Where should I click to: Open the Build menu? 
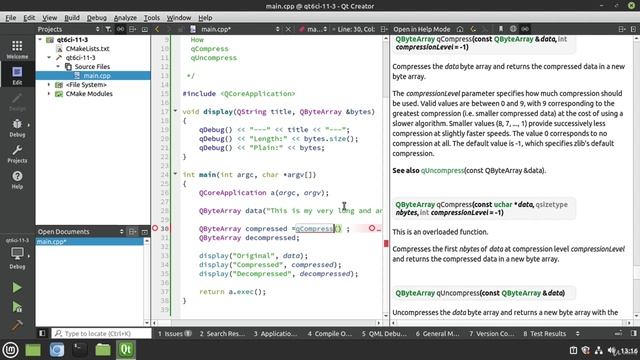(x=72, y=18)
